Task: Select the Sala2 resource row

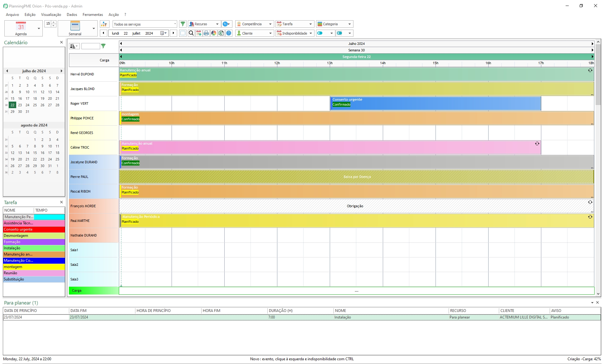Action: point(94,265)
